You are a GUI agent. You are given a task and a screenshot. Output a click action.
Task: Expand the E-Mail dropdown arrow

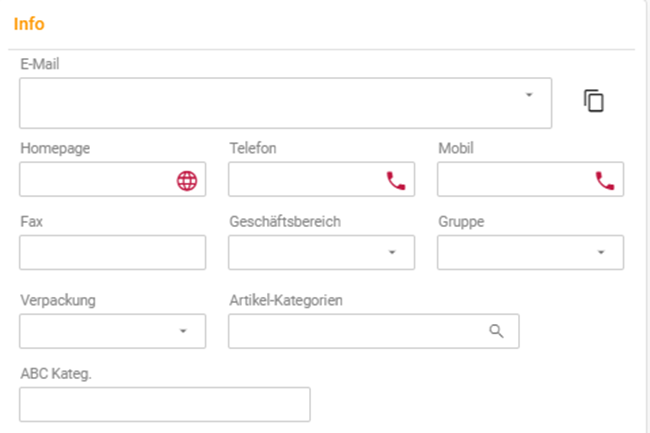(529, 95)
